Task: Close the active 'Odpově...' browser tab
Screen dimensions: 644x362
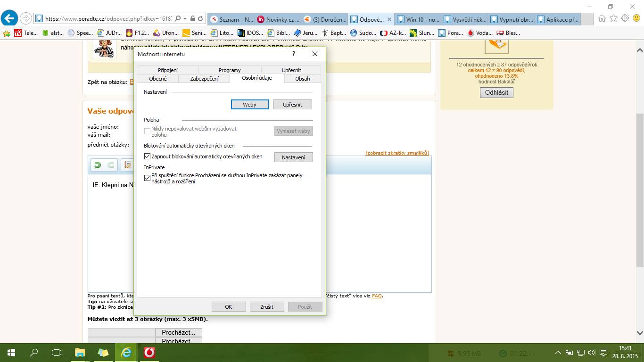Action: (389, 19)
